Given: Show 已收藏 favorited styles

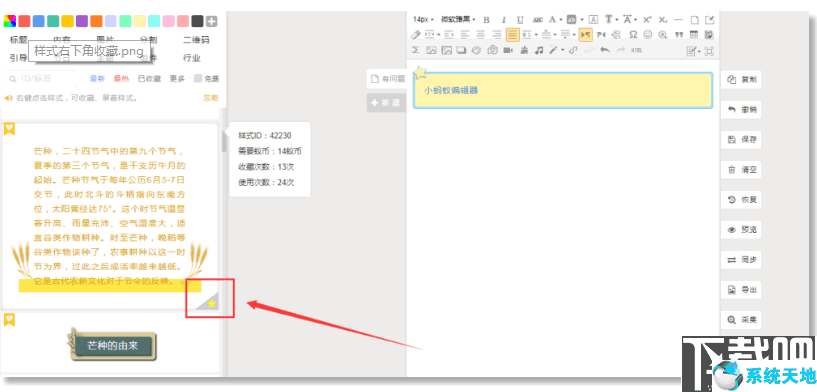Looking at the screenshot, I should [x=149, y=79].
